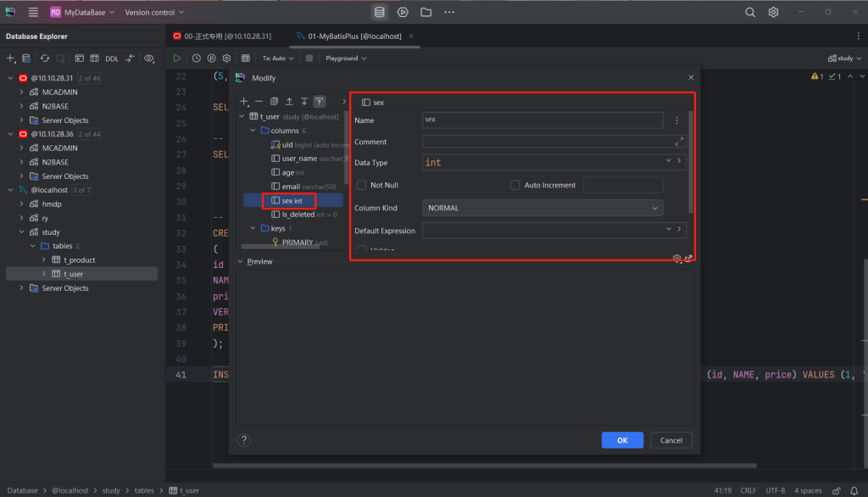Open the Column Kind NORMAL dropdown
This screenshot has height=497, width=868.
coord(542,208)
